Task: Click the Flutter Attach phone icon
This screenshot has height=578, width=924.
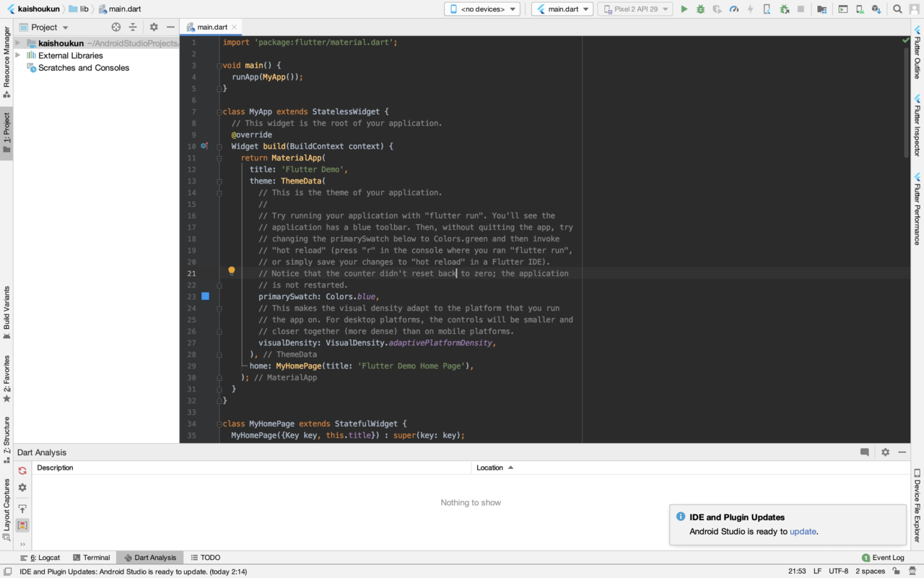Action: [767, 9]
